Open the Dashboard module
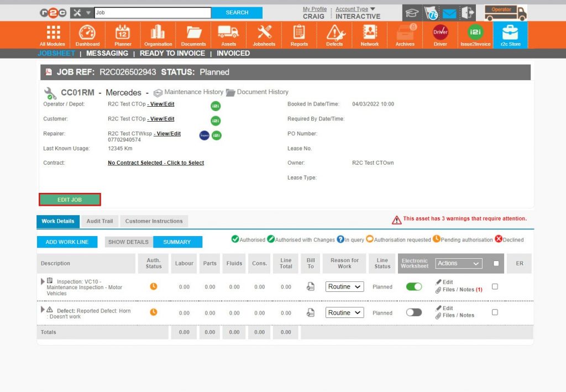This screenshot has height=392, width=566. click(87, 35)
